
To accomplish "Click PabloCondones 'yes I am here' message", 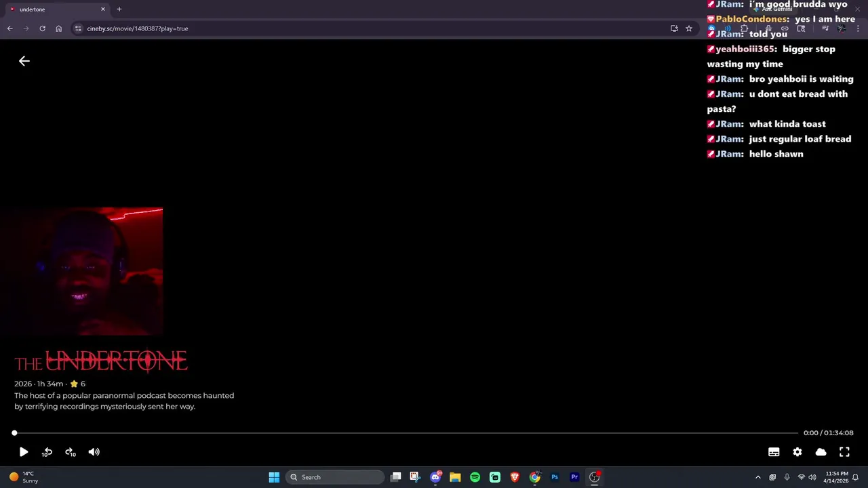I will point(781,19).
